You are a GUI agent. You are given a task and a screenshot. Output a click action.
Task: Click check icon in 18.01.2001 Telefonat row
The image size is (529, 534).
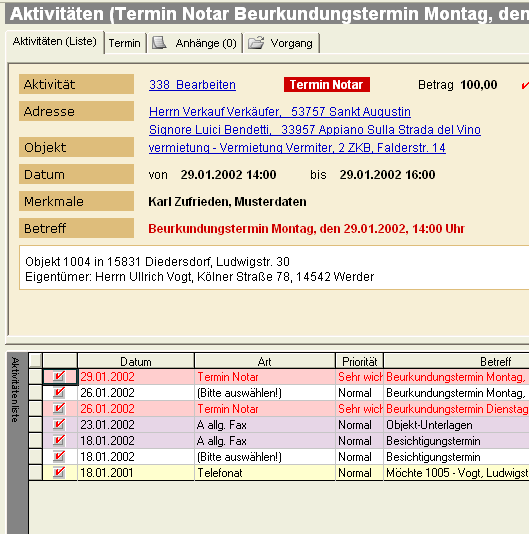click(x=59, y=472)
